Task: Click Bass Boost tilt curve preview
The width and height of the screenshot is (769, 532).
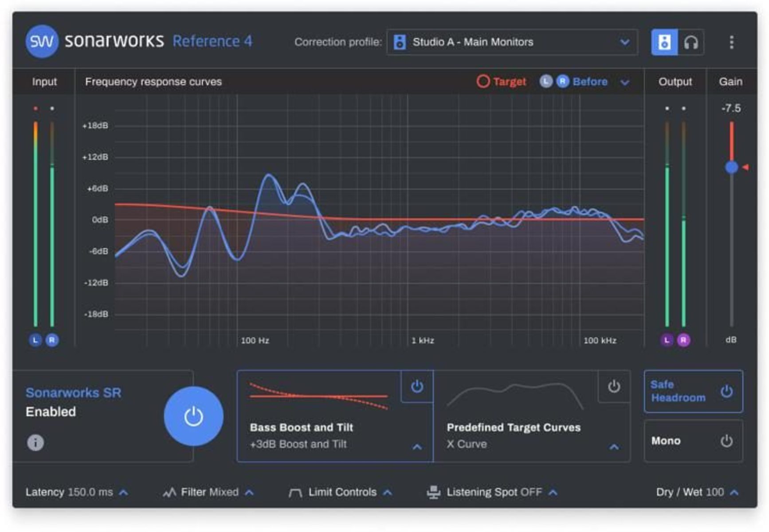Action: (x=318, y=396)
